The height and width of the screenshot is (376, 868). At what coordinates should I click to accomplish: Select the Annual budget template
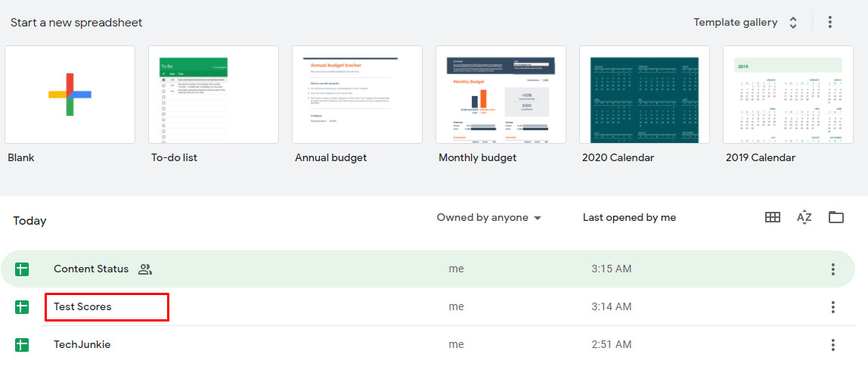click(357, 95)
